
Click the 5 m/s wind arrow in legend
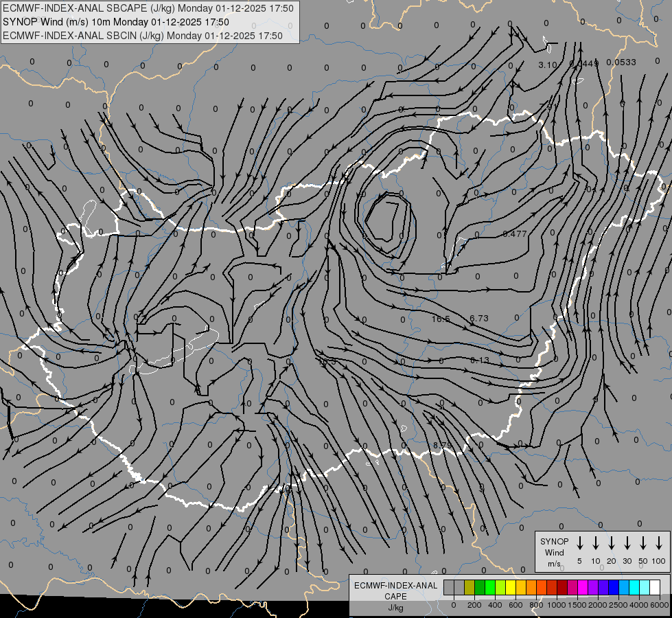(580, 543)
